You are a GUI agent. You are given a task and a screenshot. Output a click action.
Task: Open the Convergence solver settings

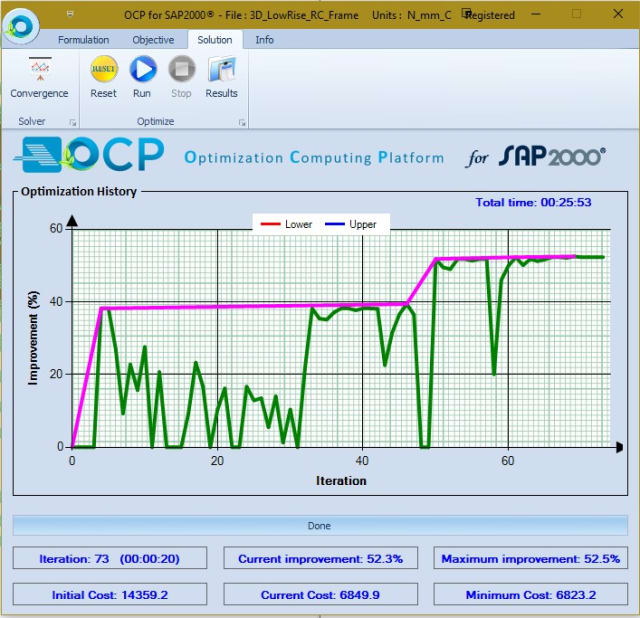[x=39, y=78]
